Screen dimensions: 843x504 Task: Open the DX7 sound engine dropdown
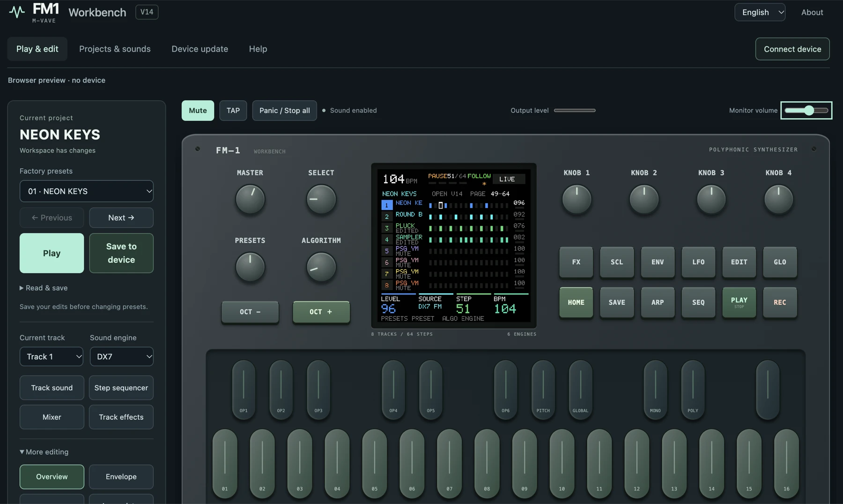pos(122,356)
